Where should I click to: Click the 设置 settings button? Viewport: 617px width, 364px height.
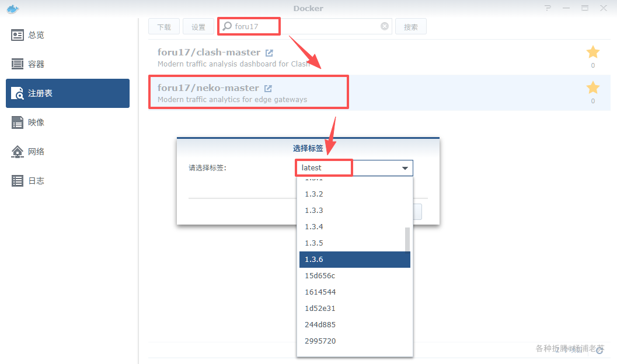pos(198,27)
